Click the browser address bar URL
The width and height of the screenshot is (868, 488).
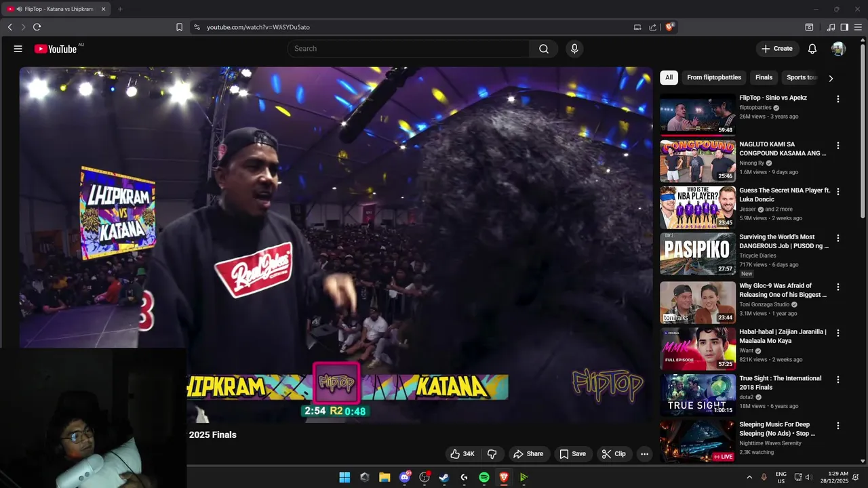(x=258, y=27)
